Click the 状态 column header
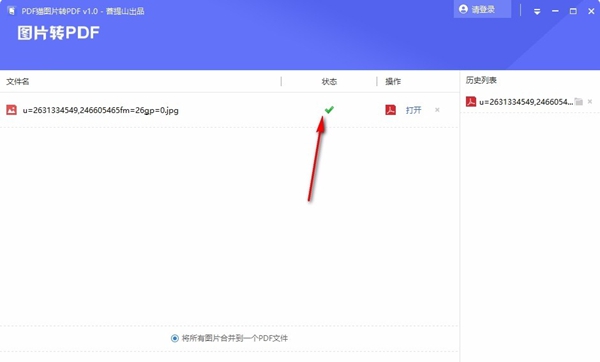This screenshot has height=362, width=600. [329, 82]
